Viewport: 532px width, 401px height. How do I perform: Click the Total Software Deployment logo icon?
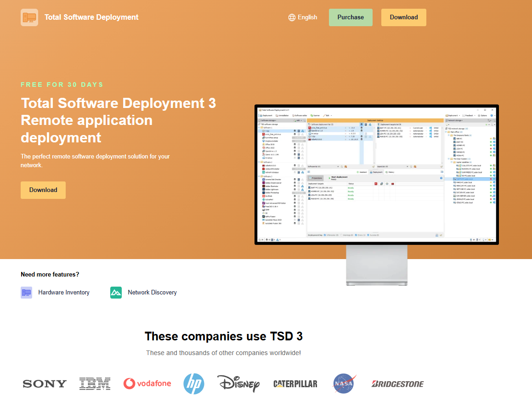29,17
